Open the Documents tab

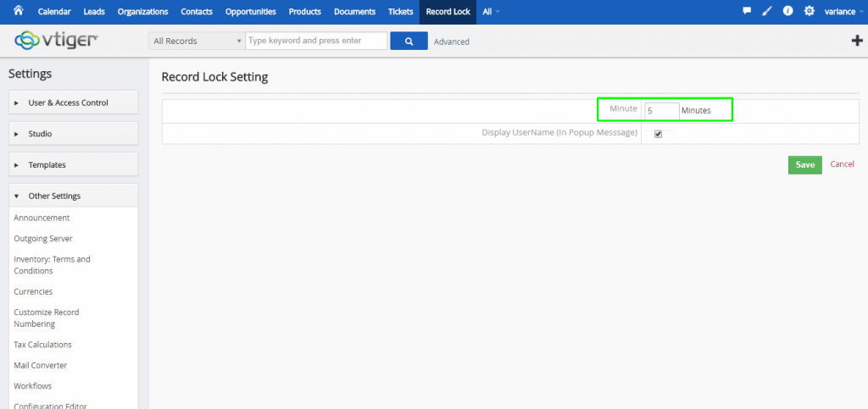click(355, 12)
